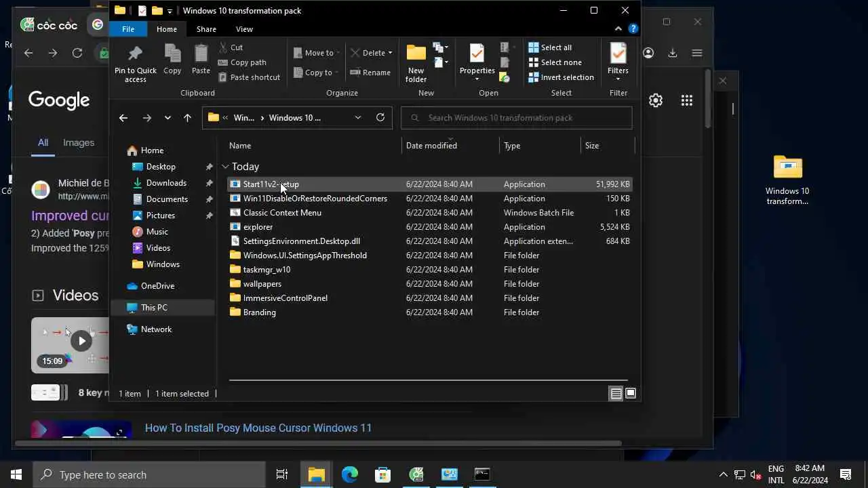The height and width of the screenshot is (488, 868).
Task: Go back in File Explorer
Action: point(123,118)
